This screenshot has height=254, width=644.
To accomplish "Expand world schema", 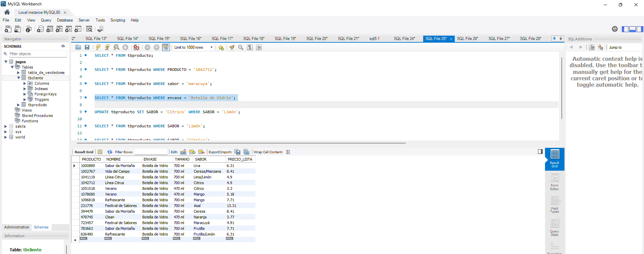I will point(6,137).
